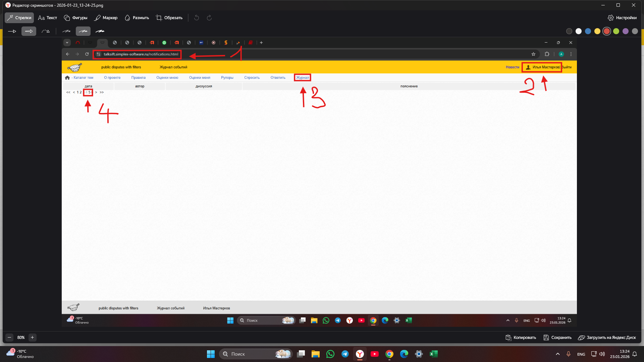Increase zoom with the plus button

point(32,338)
